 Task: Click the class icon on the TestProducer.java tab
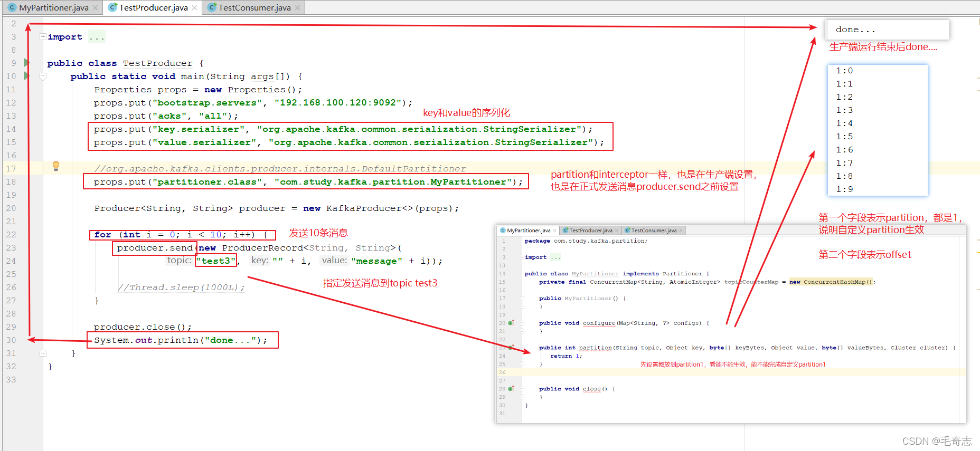click(112, 7)
